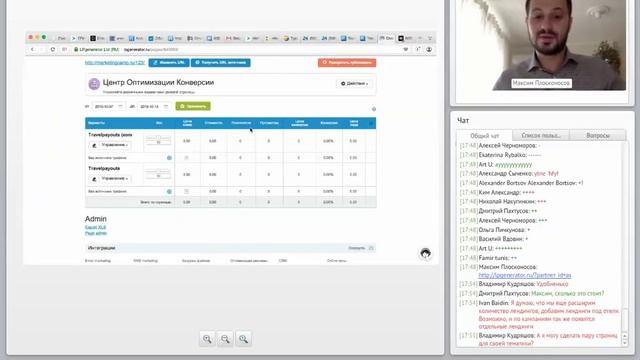Image resolution: width=640 pixels, height=360 pixels.
Task: Open the marketingcamp.ru/123/ link
Action: (x=115, y=63)
